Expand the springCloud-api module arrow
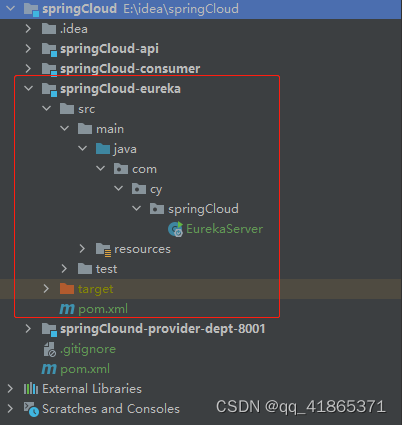This screenshot has width=402, height=425. click(x=29, y=49)
